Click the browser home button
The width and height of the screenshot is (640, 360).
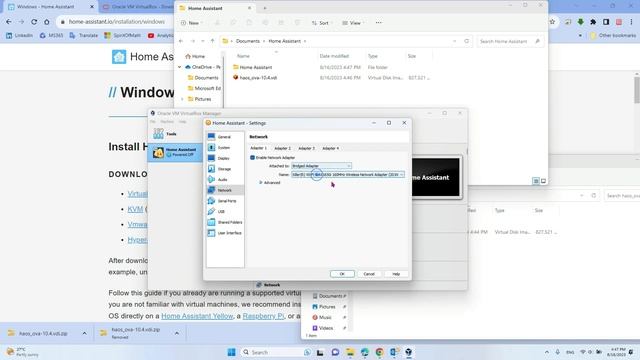tap(47, 22)
